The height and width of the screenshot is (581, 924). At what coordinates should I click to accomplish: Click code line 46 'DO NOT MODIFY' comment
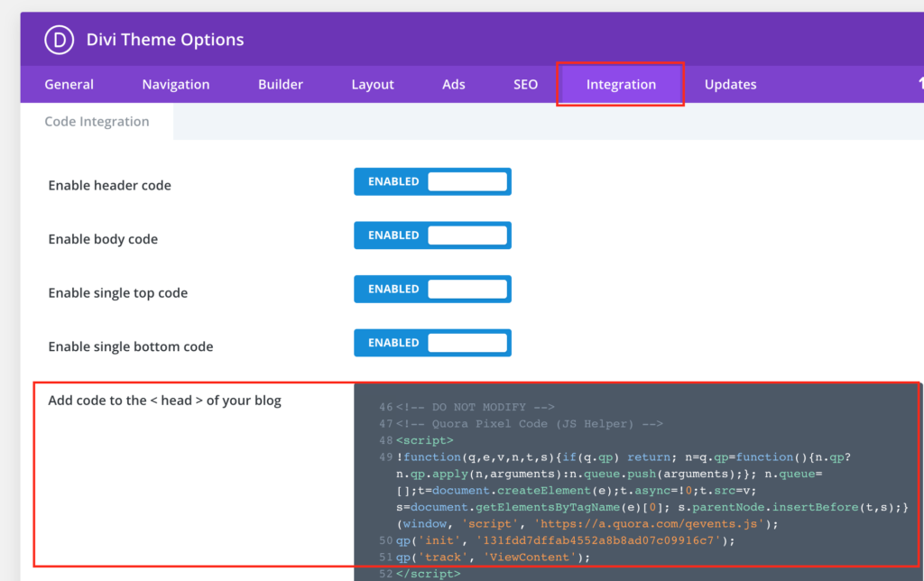[475, 407]
